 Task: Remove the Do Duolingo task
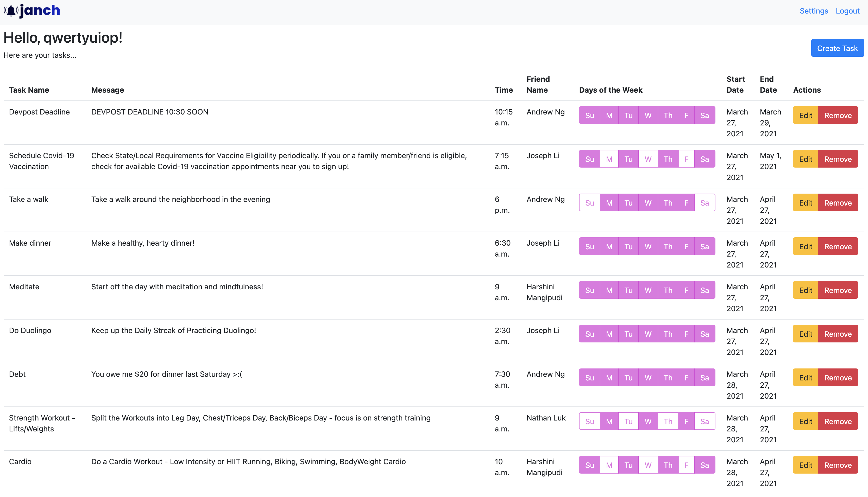pos(838,334)
